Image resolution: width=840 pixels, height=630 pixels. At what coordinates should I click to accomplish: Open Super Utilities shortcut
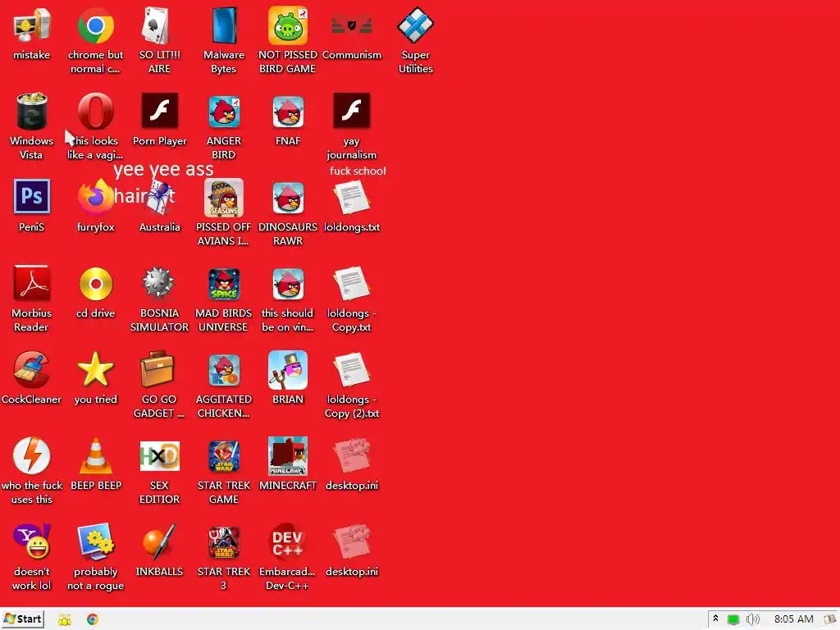[415, 25]
